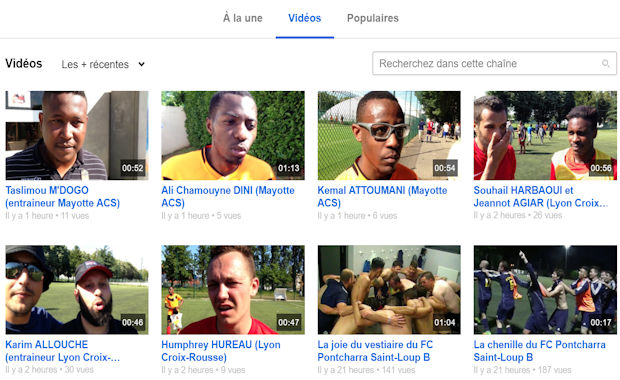Play the Kemal ATTOUMANI video thumbnail

click(x=389, y=136)
